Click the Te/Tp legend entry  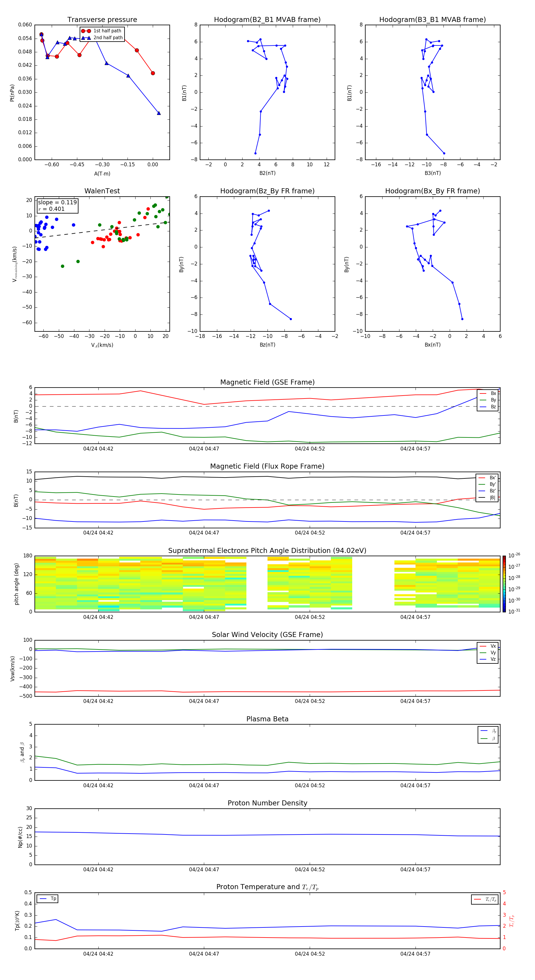pyautogui.click(x=485, y=900)
